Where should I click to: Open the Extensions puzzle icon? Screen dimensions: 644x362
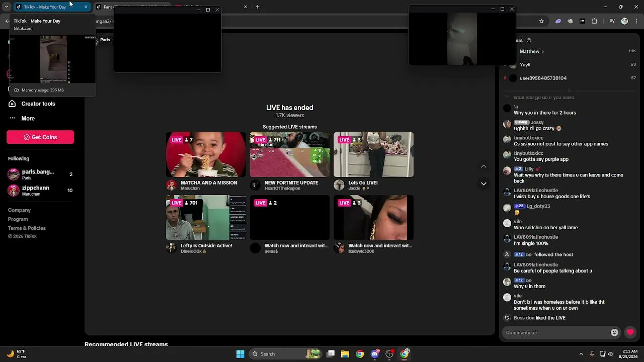pos(595,21)
